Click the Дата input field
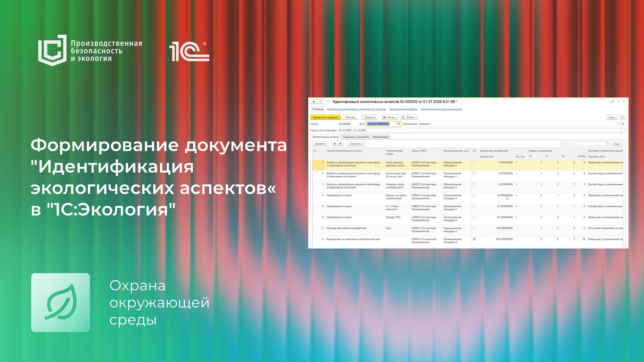This screenshot has width=644, height=362. pyautogui.click(x=381, y=124)
